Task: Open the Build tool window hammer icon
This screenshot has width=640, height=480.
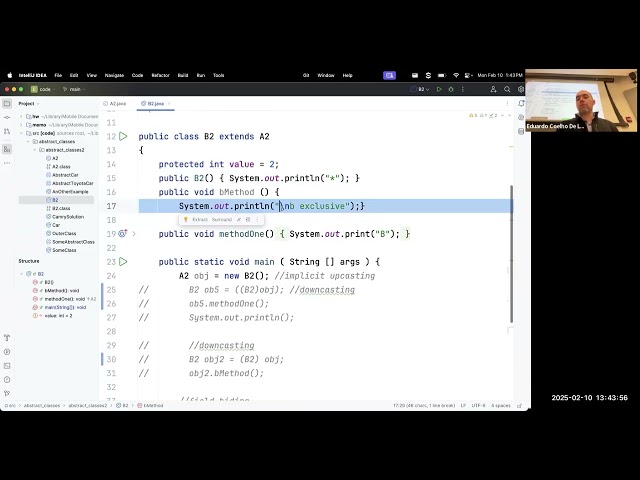Action: click(x=7, y=338)
